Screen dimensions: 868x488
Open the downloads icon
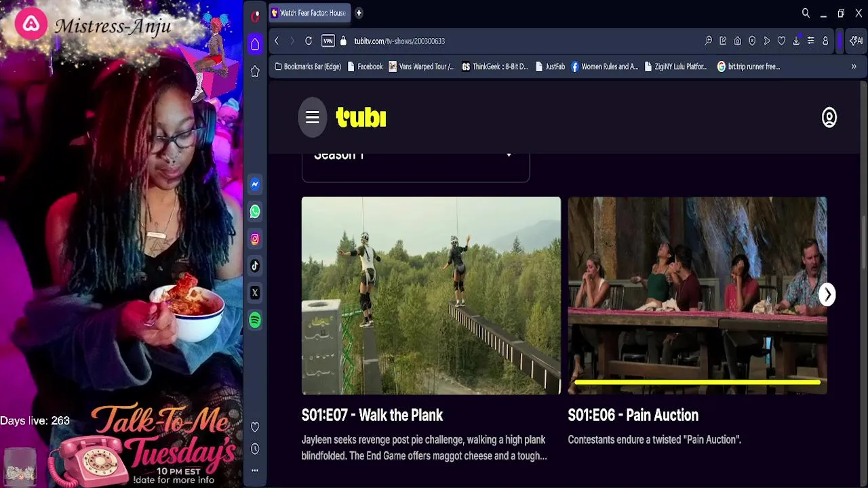coord(796,41)
